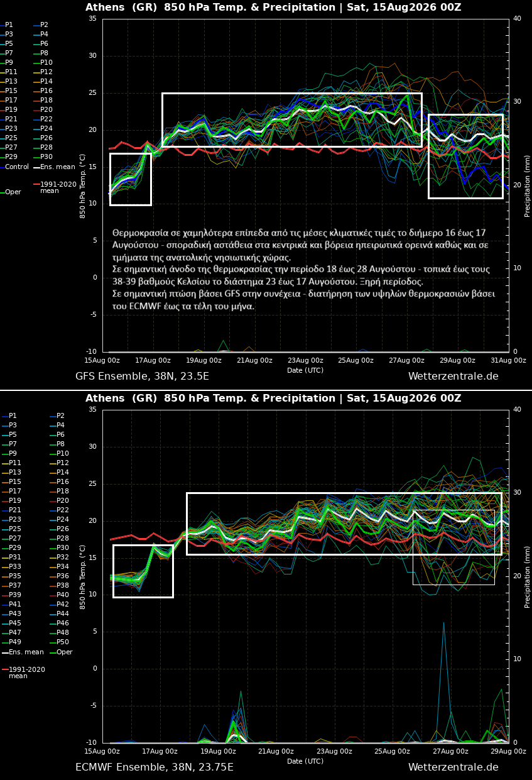
Task: Click the GFS chart Athens title heading
Action: tap(273, 8)
